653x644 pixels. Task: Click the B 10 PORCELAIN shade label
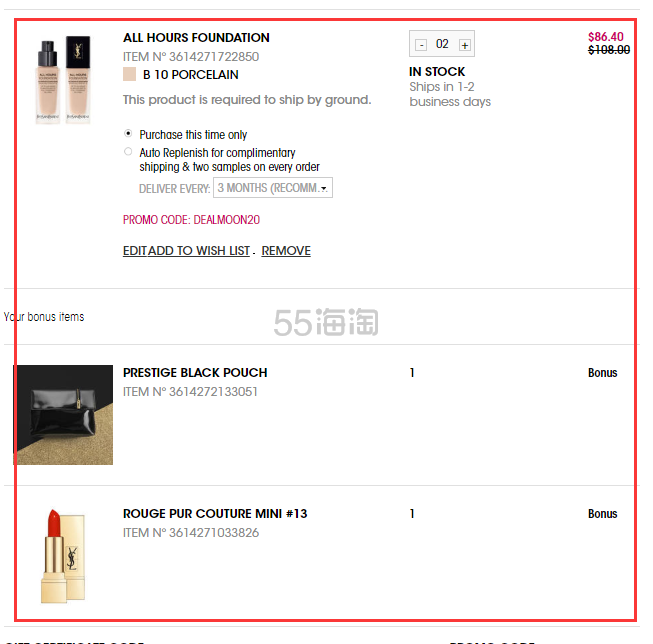pyautogui.click(x=190, y=75)
